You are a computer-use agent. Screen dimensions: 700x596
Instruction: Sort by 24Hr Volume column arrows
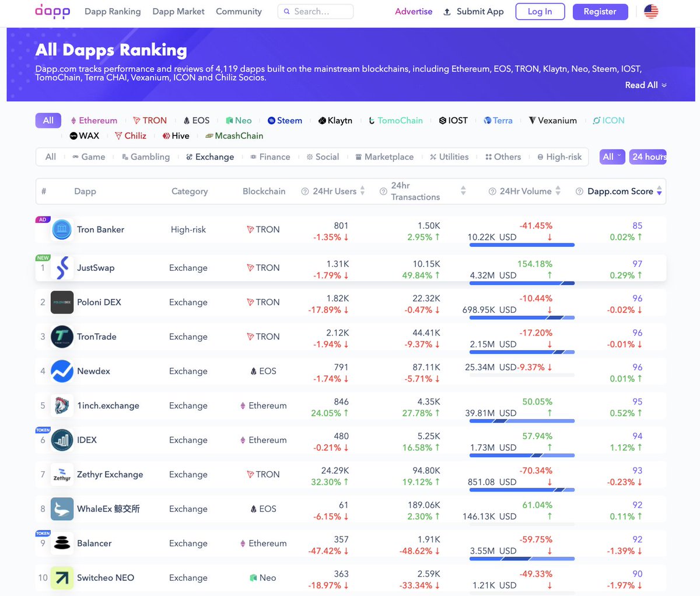[558, 191]
